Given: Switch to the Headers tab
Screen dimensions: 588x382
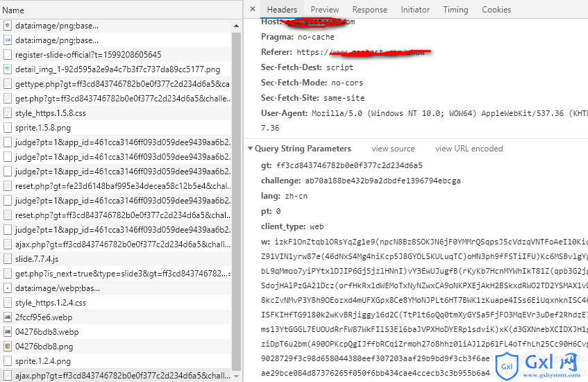Looking at the screenshot, I should (x=282, y=10).
